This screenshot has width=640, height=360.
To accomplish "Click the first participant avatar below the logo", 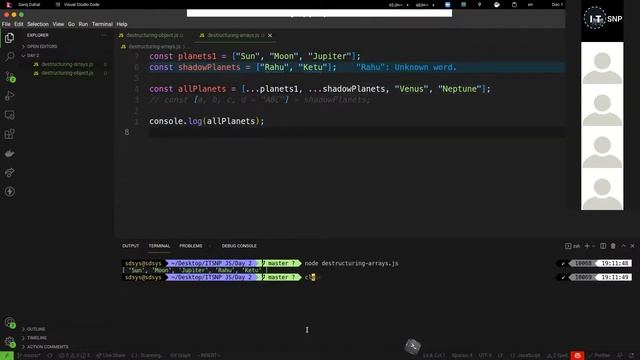I will pos(602,63).
